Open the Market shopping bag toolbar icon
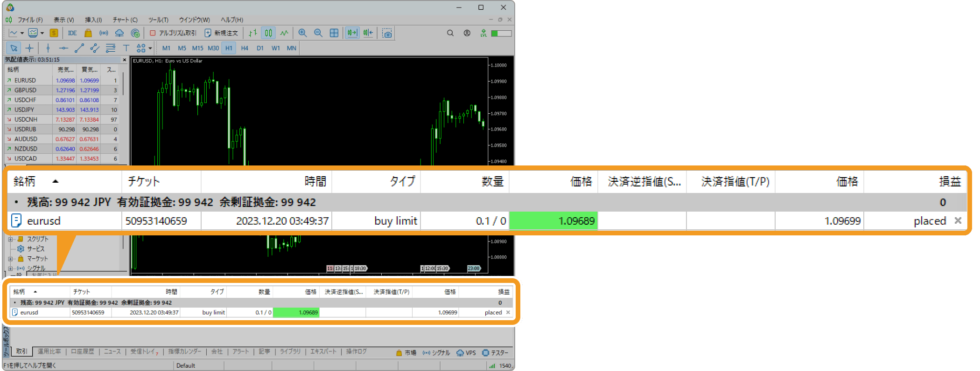980x371 pixels. pyautogui.click(x=88, y=33)
